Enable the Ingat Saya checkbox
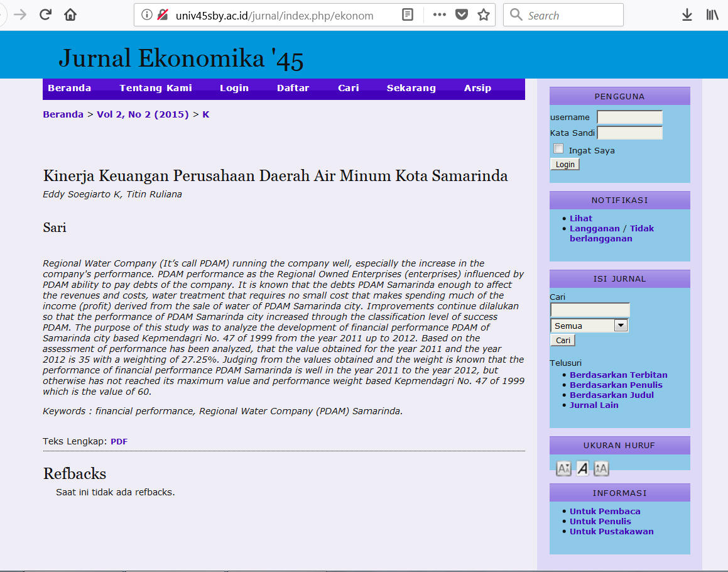 coord(558,149)
